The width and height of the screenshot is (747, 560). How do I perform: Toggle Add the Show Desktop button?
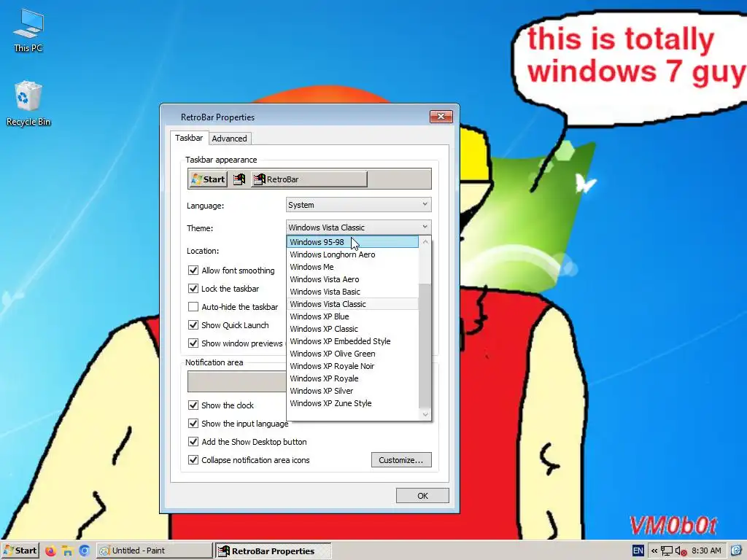click(x=193, y=441)
